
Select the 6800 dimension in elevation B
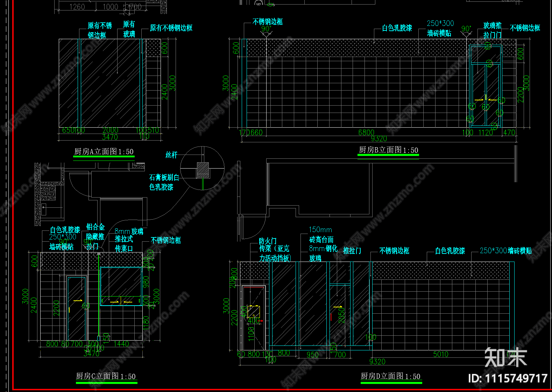[x=366, y=133]
